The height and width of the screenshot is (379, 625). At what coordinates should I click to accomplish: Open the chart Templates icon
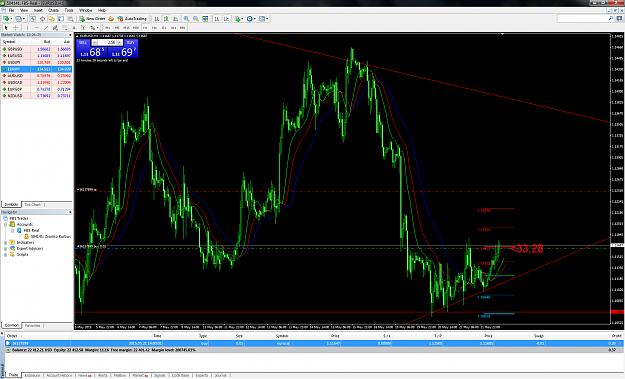tap(262, 19)
